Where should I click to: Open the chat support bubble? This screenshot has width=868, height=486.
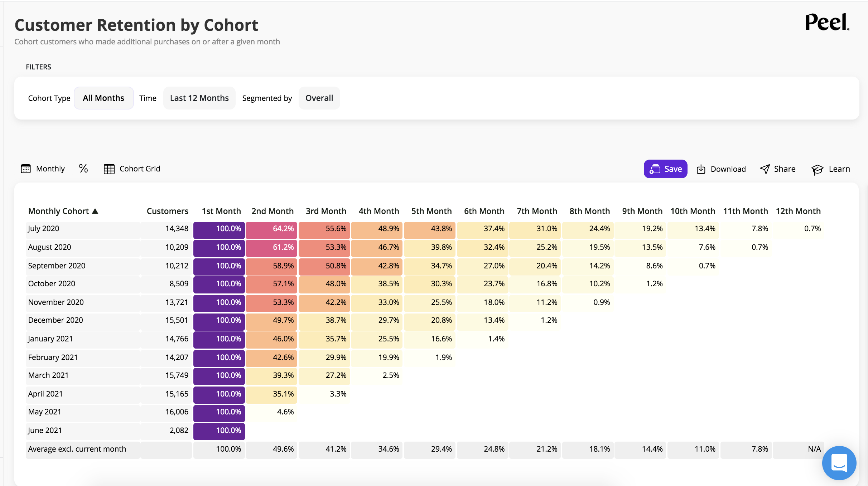coord(839,463)
